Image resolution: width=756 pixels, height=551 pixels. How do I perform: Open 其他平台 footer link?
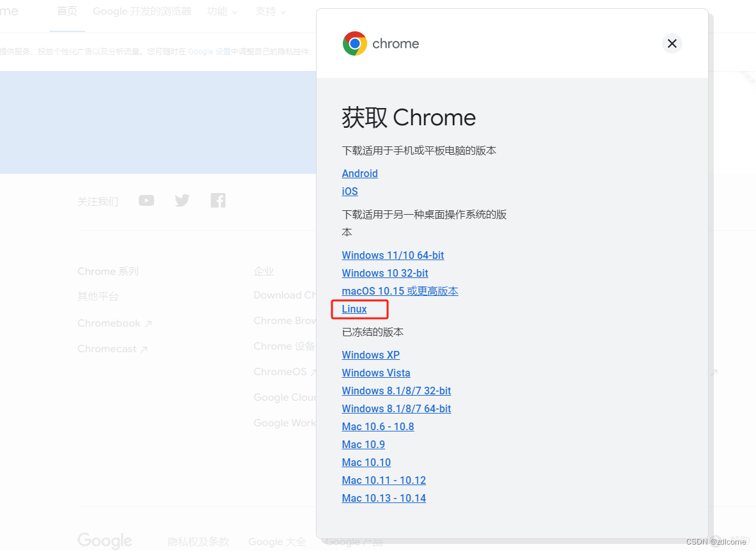(98, 297)
